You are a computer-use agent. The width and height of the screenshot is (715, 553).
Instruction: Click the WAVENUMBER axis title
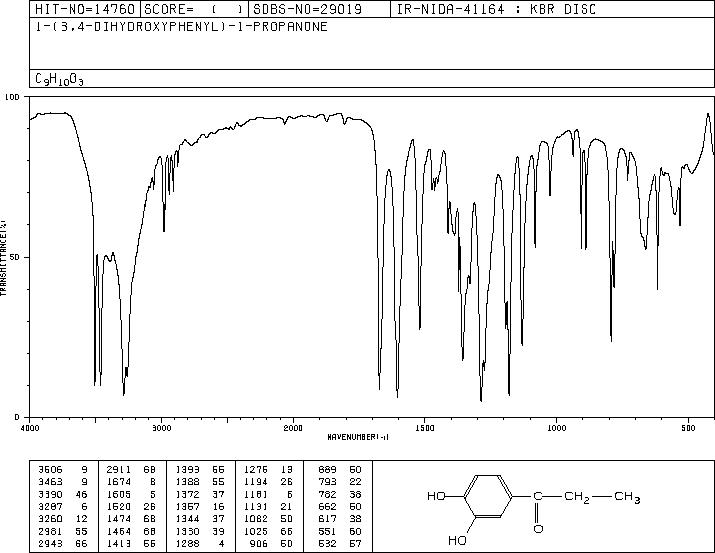pyautogui.click(x=358, y=437)
